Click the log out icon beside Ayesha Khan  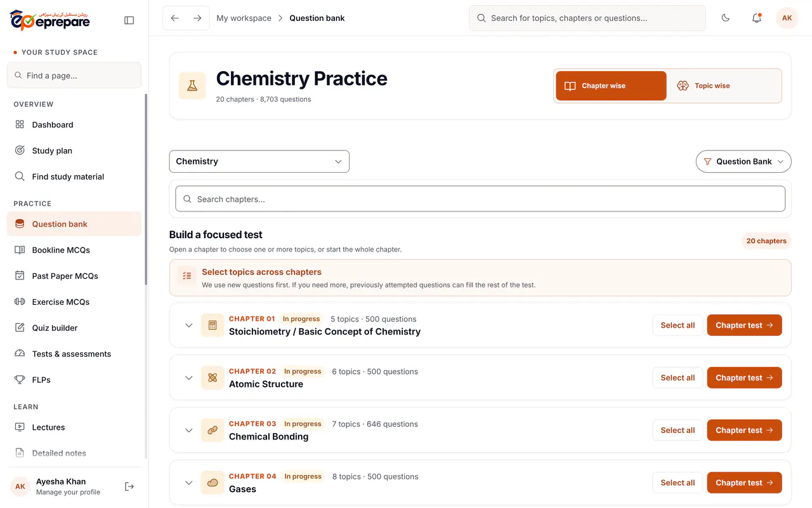[129, 486]
